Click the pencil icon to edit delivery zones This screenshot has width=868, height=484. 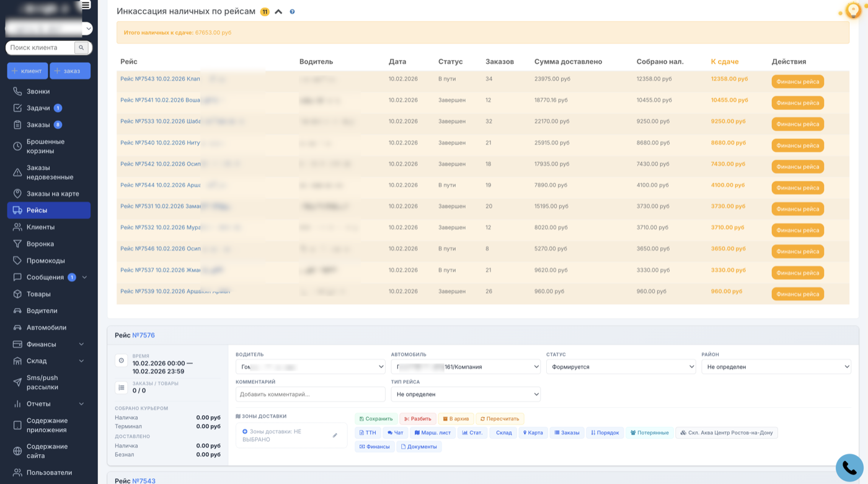point(335,436)
